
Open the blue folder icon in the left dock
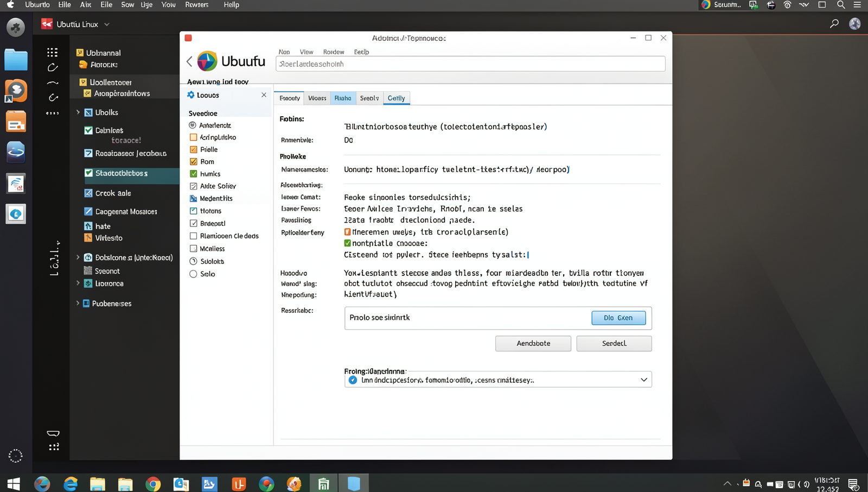coord(16,59)
